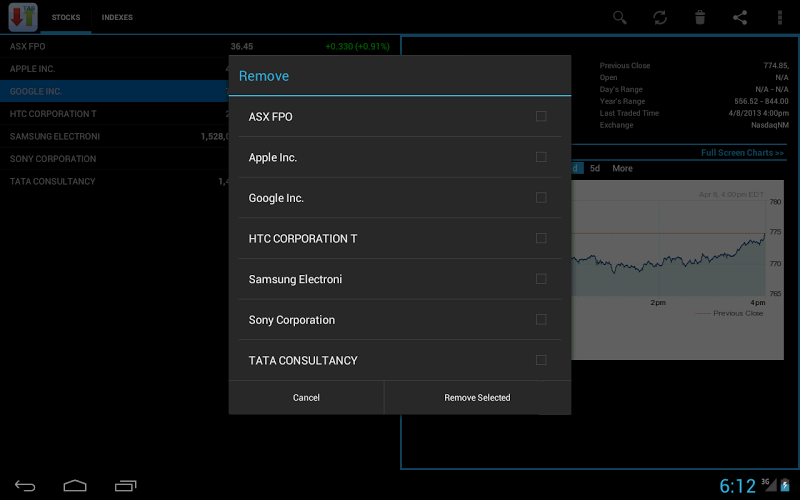Open the More chart ranges option
The width and height of the screenshot is (800, 500).
[x=622, y=168]
